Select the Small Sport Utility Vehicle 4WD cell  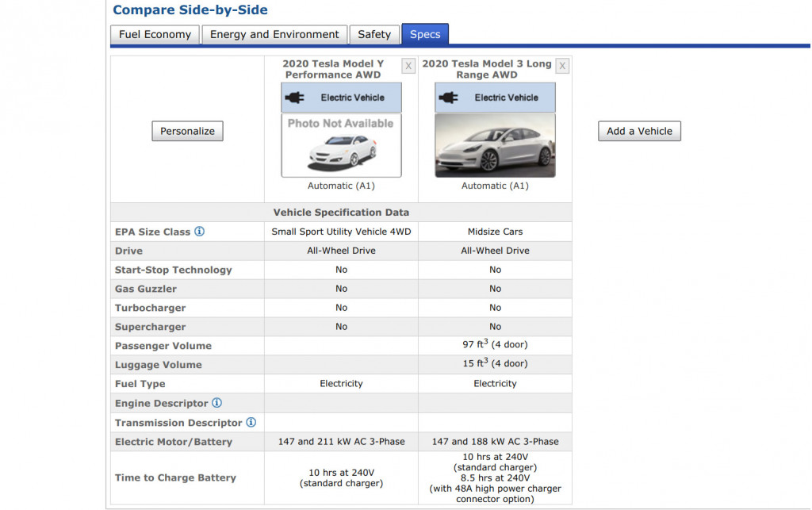[x=341, y=232]
